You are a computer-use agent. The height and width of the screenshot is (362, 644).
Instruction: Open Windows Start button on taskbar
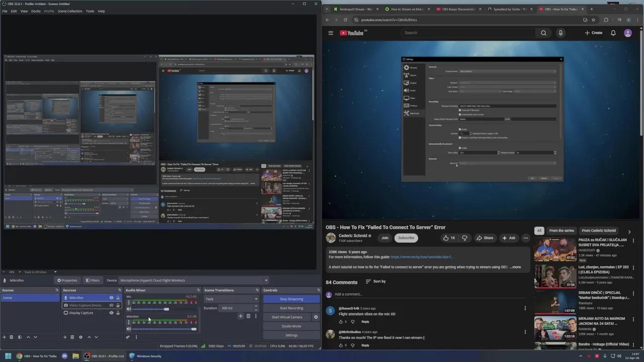8,356
